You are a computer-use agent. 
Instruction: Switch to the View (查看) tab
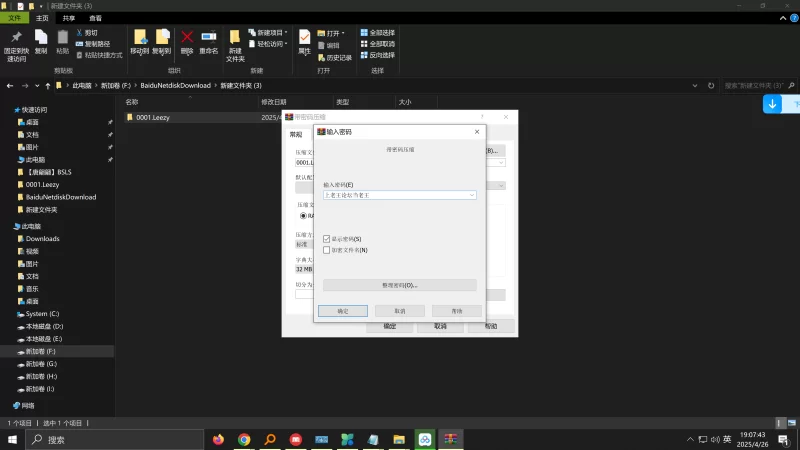95,18
